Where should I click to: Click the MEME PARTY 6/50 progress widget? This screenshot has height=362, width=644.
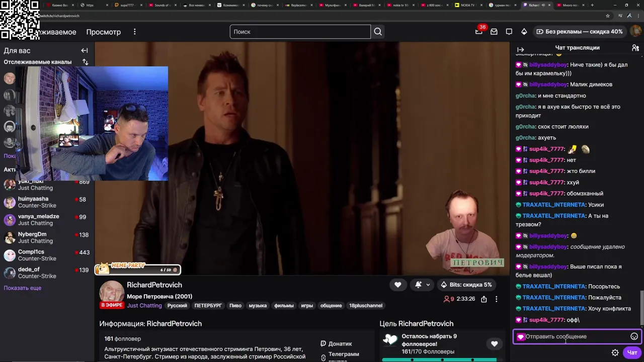point(138,269)
